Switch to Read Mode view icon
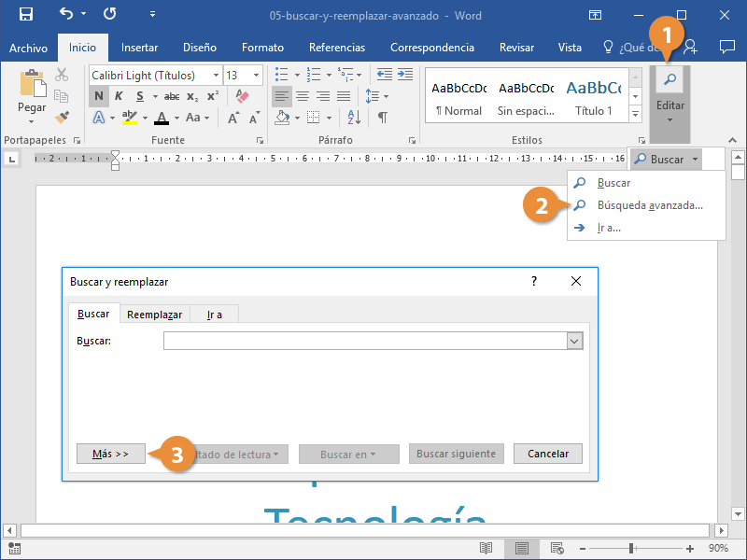747x560 pixels. 486,548
